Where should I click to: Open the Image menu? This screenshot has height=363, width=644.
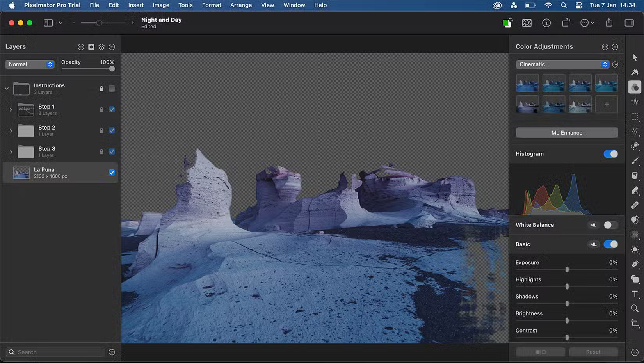point(160,5)
